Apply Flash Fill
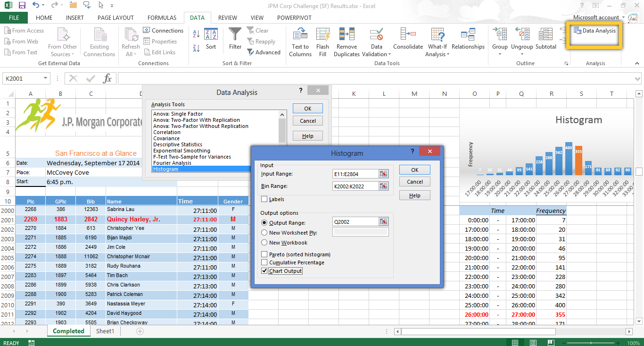Screen dimensions: 644x346 pyautogui.click(x=323, y=42)
